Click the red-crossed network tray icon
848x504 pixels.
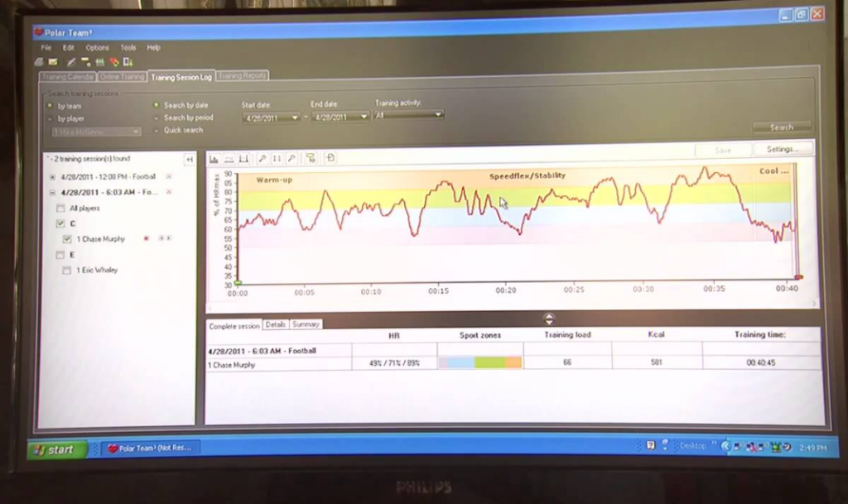pos(750,447)
